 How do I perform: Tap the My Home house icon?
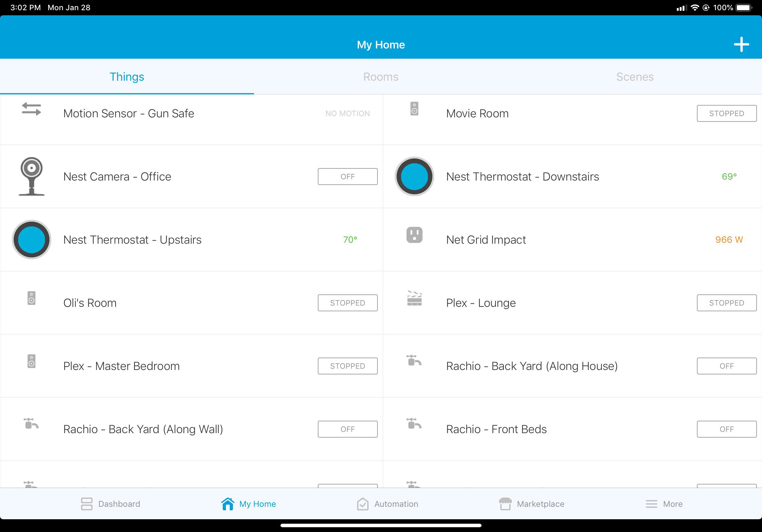coord(228,504)
